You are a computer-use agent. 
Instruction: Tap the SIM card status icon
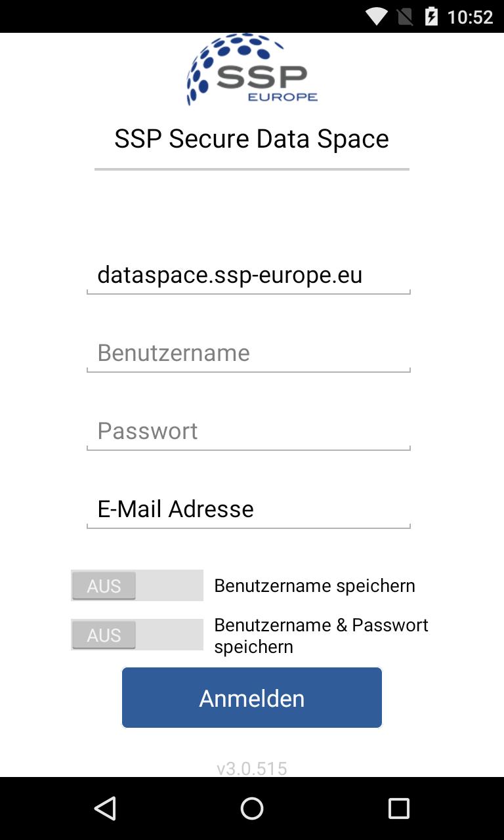point(403,16)
